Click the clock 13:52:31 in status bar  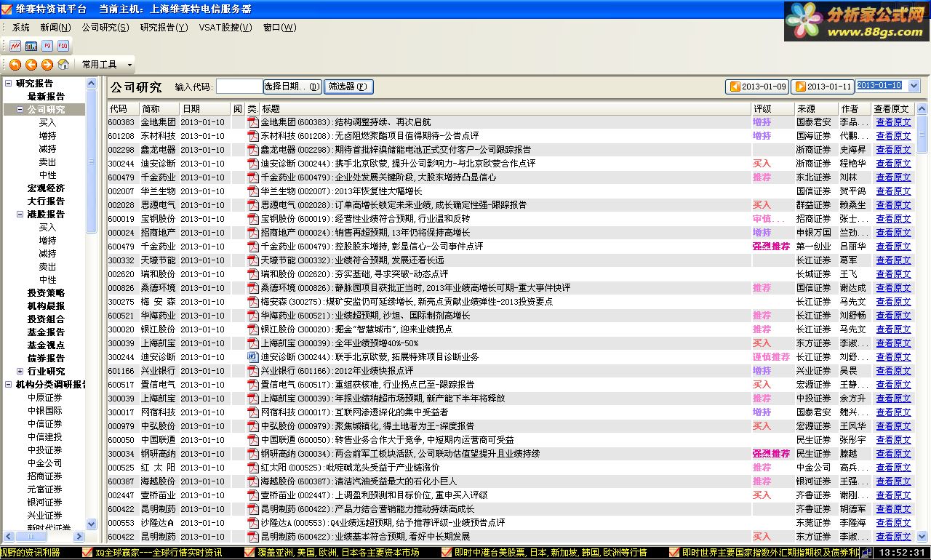902,553
